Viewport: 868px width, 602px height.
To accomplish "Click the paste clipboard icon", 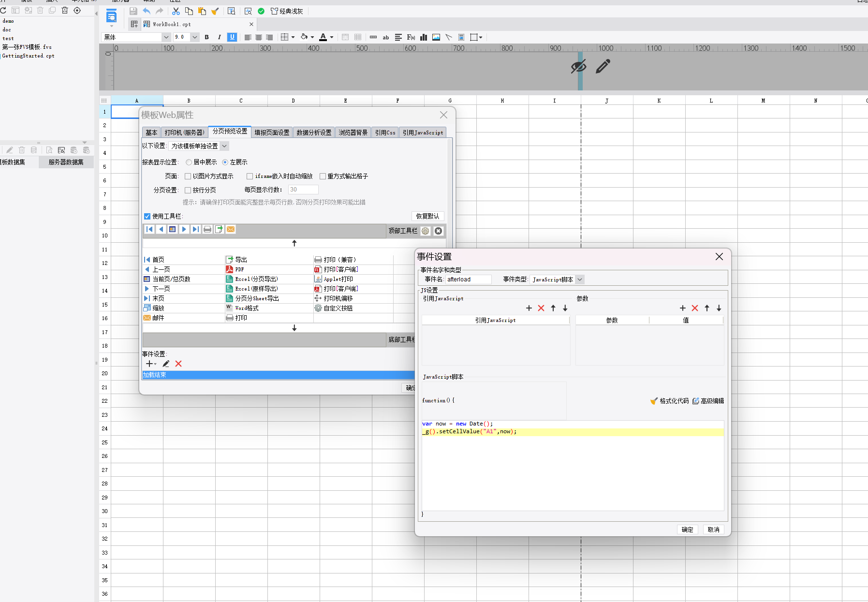I will (x=202, y=11).
